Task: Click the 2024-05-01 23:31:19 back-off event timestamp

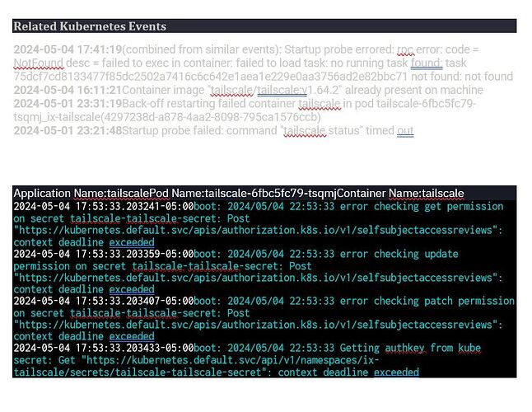Action: 68,104
